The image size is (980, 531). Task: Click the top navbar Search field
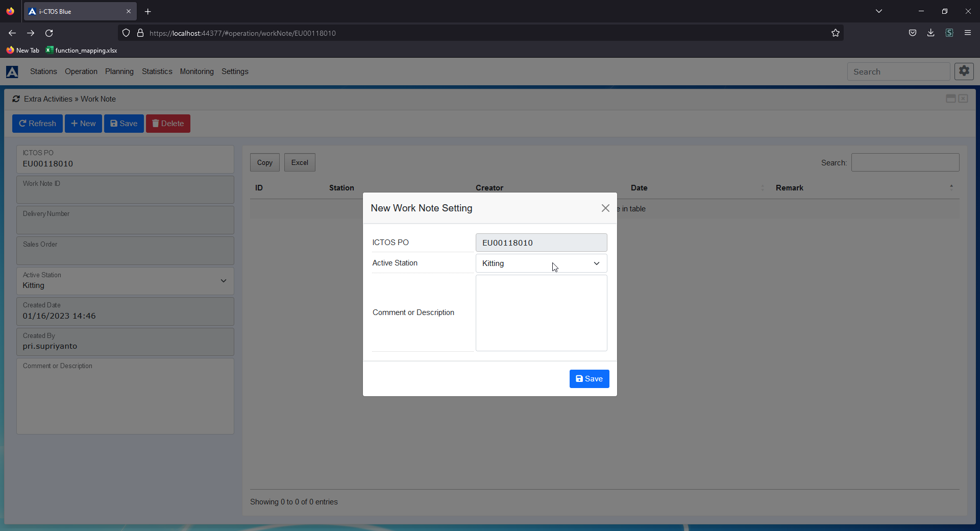click(x=898, y=71)
